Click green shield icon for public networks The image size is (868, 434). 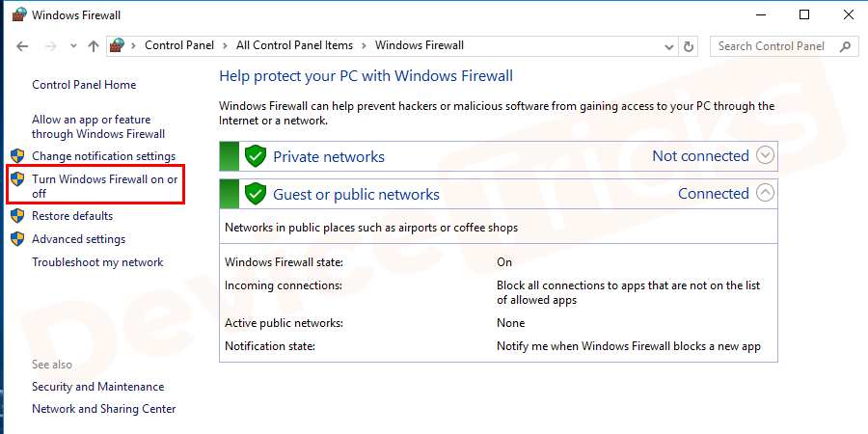[x=256, y=194]
